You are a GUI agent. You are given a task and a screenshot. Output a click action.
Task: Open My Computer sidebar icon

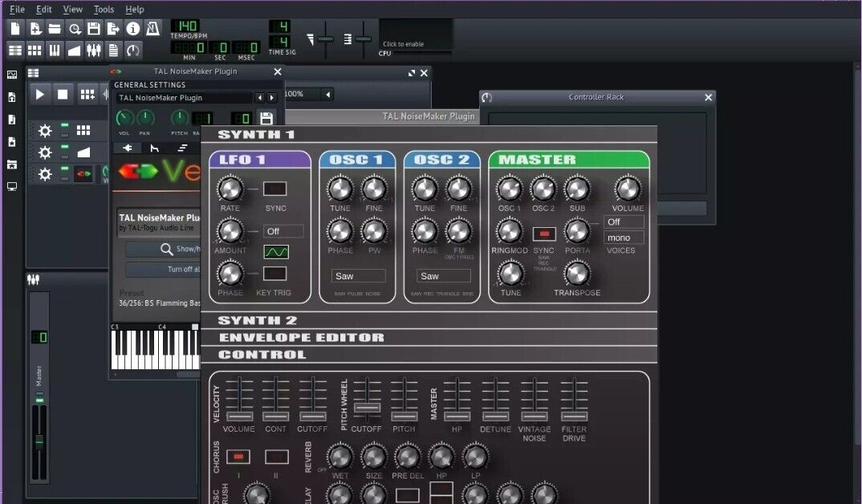click(x=11, y=186)
